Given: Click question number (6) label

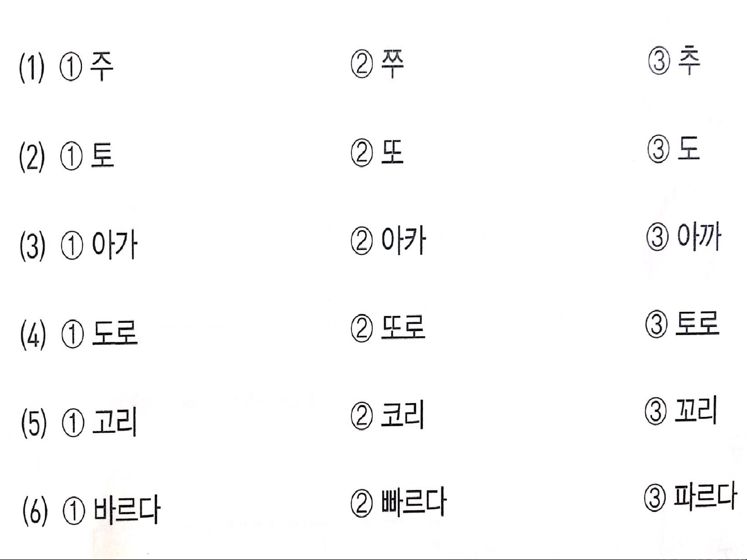Looking at the screenshot, I should coord(35,511).
